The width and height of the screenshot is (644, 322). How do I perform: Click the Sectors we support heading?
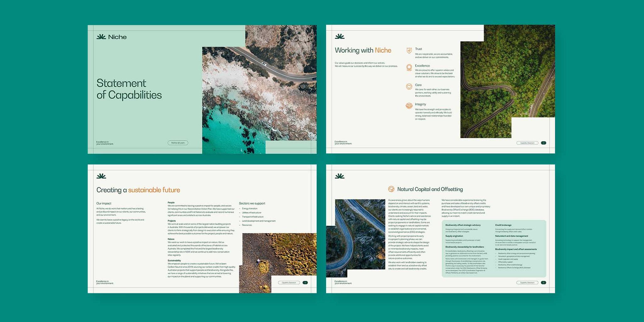point(252,203)
